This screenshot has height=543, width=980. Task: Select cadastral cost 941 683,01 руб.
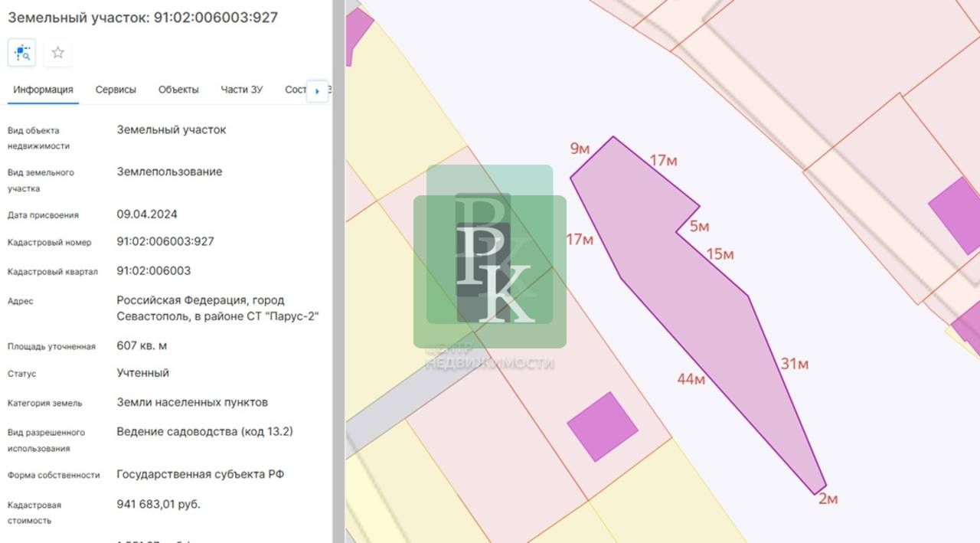[158, 504]
